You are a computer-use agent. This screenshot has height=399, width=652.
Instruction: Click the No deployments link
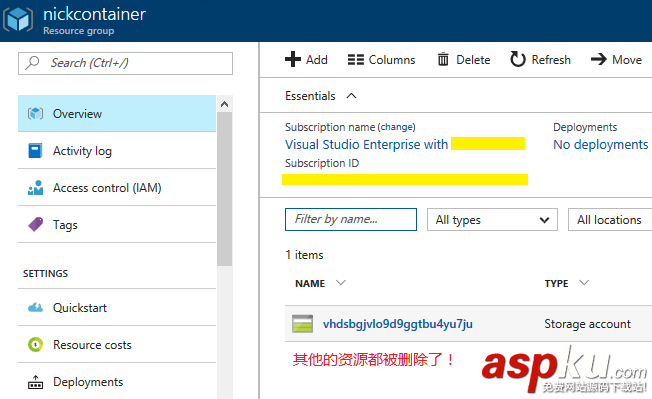[x=600, y=144]
